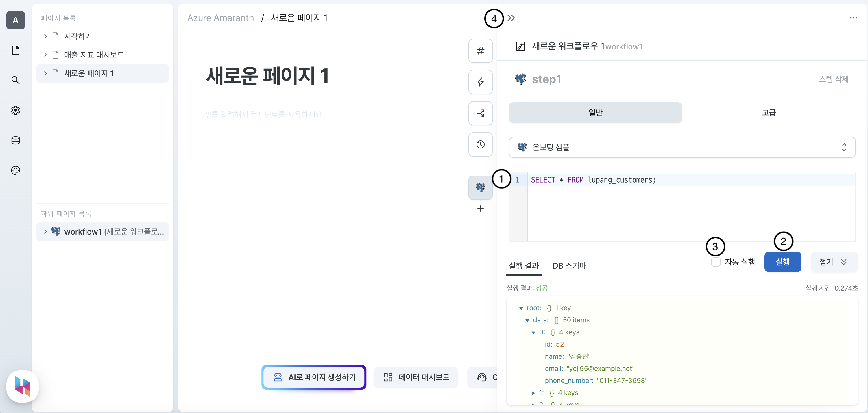Viewport: 868px width, 413px height.
Task: Select the PostgreSQL step in workflow rail
Action: point(481,187)
